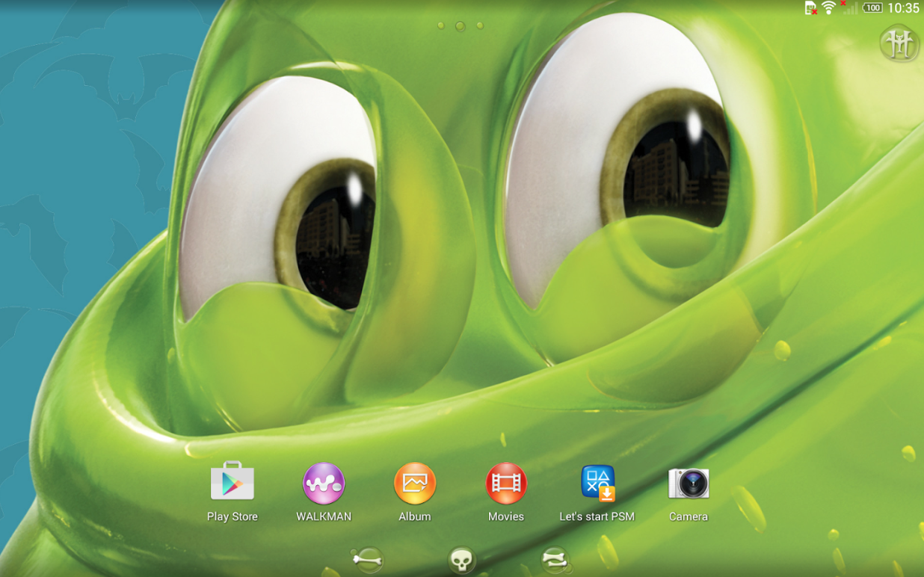
Task: Tap the battery 100 indicator
Action: point(872,8)
